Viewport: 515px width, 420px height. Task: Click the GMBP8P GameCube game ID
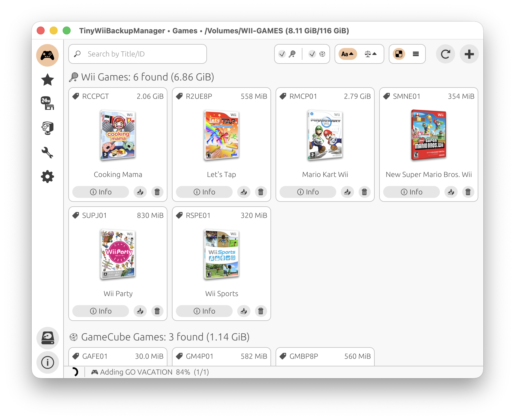click(x=299, y=356)
